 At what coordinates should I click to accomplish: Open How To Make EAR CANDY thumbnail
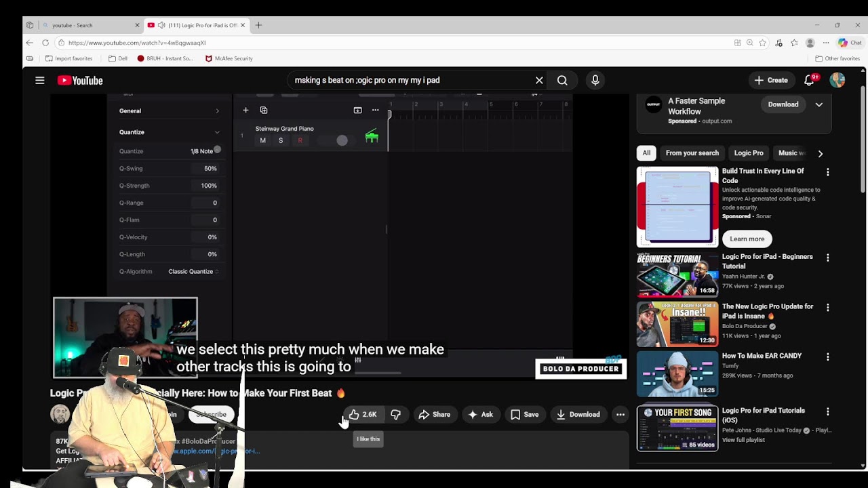[677, 373]
